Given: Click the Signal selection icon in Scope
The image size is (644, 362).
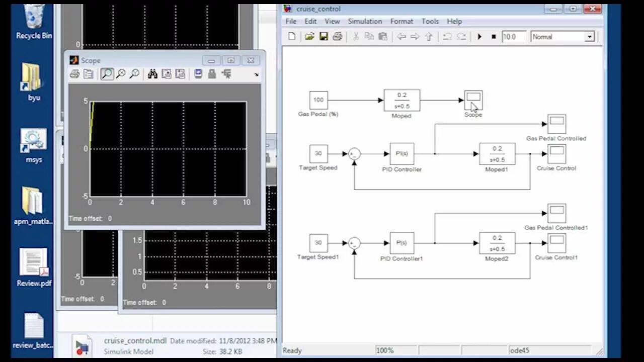Looking at the screenshot, I should click(226, 74).
